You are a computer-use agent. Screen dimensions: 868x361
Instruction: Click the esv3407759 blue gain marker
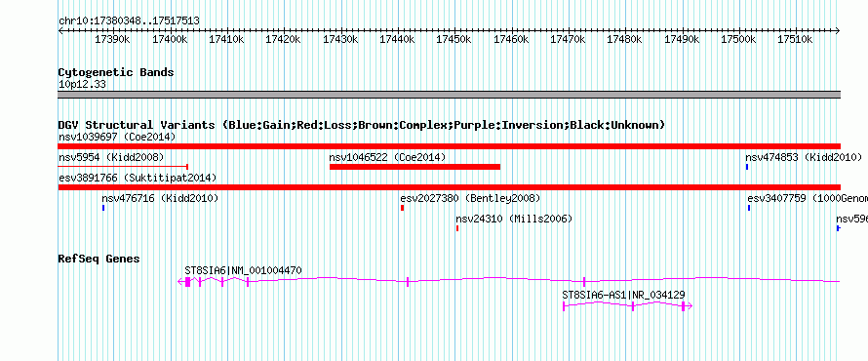click(x=749, y=208)
